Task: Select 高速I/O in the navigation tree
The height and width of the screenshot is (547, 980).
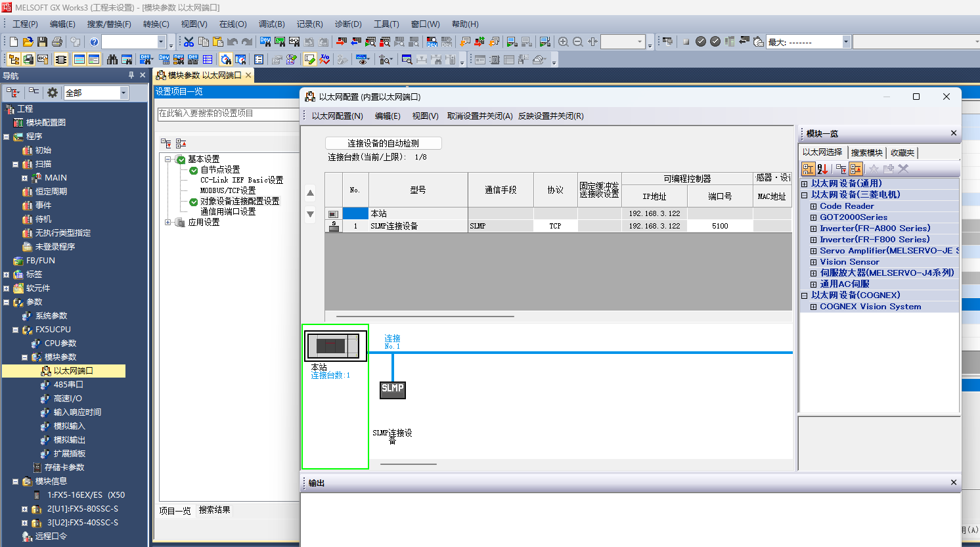Action: click(x=68, y=399)
